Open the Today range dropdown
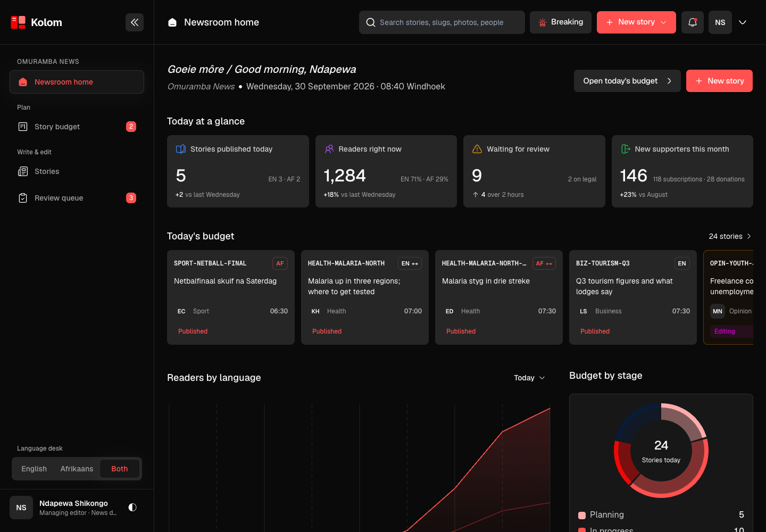 point(529,378)
